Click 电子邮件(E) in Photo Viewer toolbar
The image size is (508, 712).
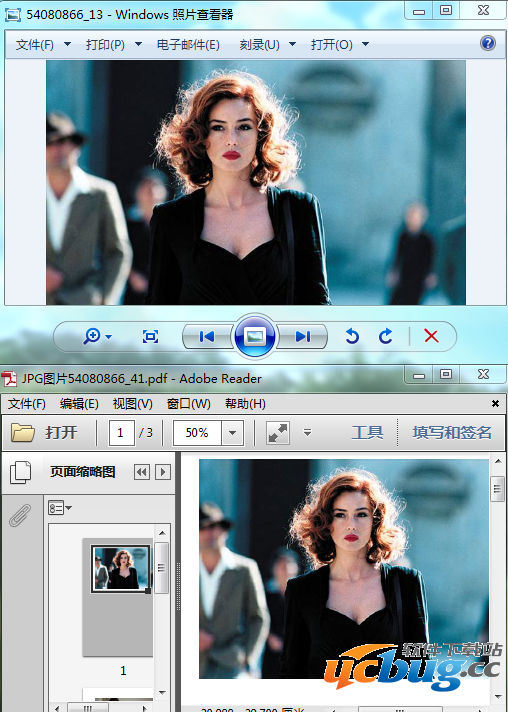click(188, 44)
